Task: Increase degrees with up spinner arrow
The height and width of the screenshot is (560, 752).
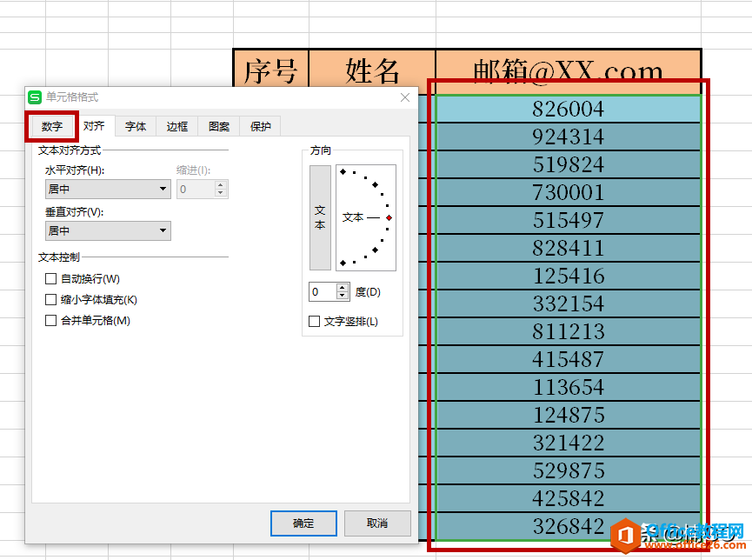Action: 343,288
